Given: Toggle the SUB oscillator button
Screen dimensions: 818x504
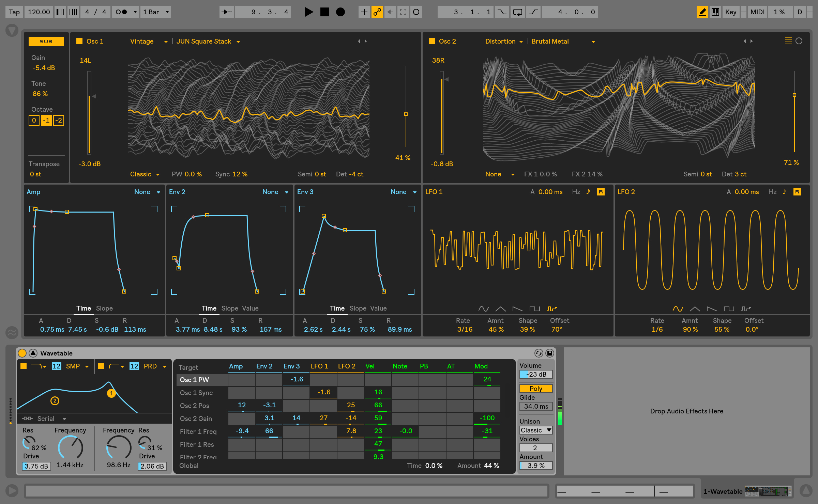Looking at the screenshot, I should (46, 41).
